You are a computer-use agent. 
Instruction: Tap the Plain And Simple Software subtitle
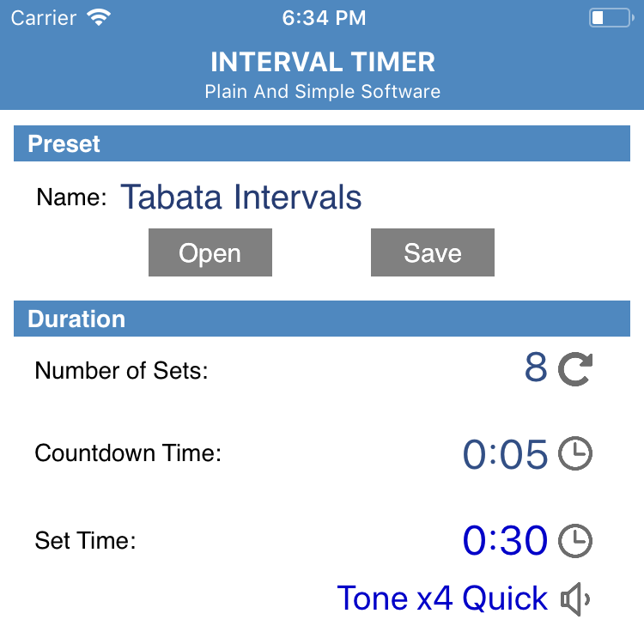pyautogui.click(x=323, y=91)
